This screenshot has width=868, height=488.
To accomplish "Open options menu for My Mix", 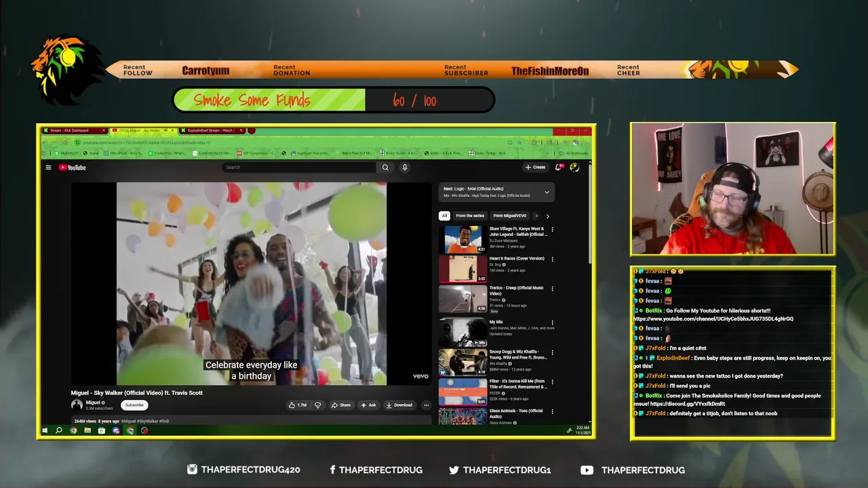I will click(552, 323).
